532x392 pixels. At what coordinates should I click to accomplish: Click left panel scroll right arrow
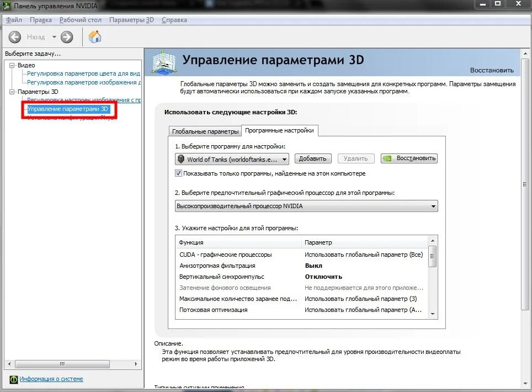[x=136, y=364]
